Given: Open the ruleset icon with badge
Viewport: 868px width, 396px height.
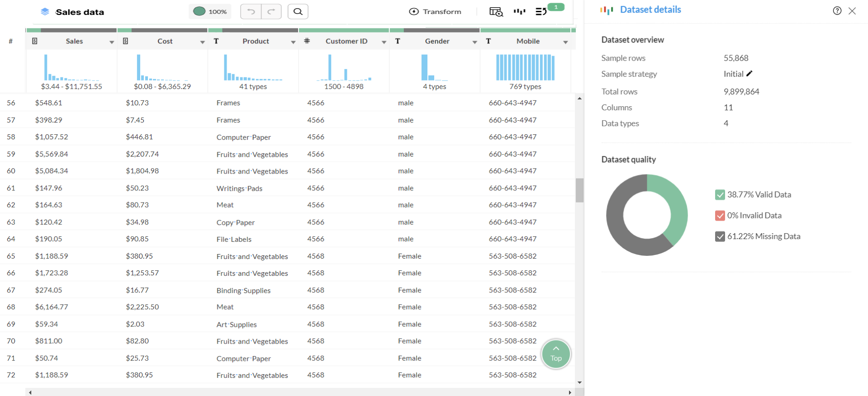Looking at the screenshot, I should coord(541,12).
